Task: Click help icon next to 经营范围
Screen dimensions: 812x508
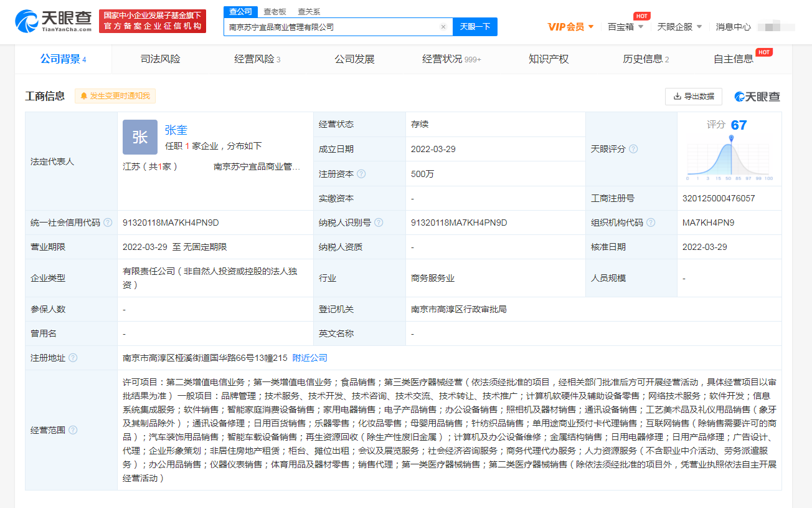Action: pyautogui.click(x=73, y=430)
